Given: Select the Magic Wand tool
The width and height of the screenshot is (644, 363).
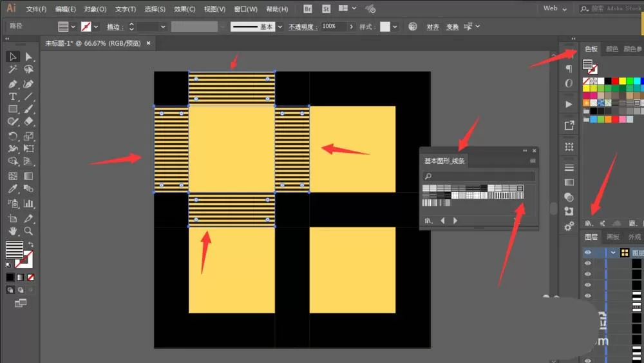Looking at the screenshot, I should click(13, 69).
